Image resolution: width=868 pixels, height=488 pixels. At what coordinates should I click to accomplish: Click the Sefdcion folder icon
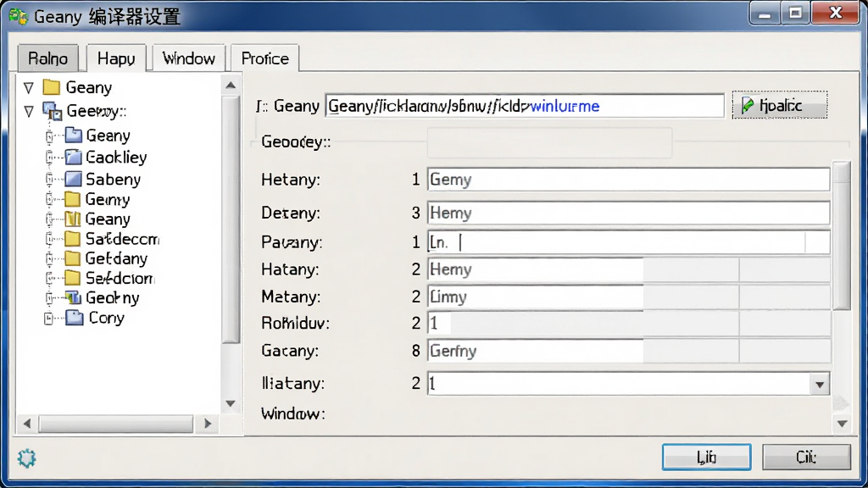(x=73, y=278)
